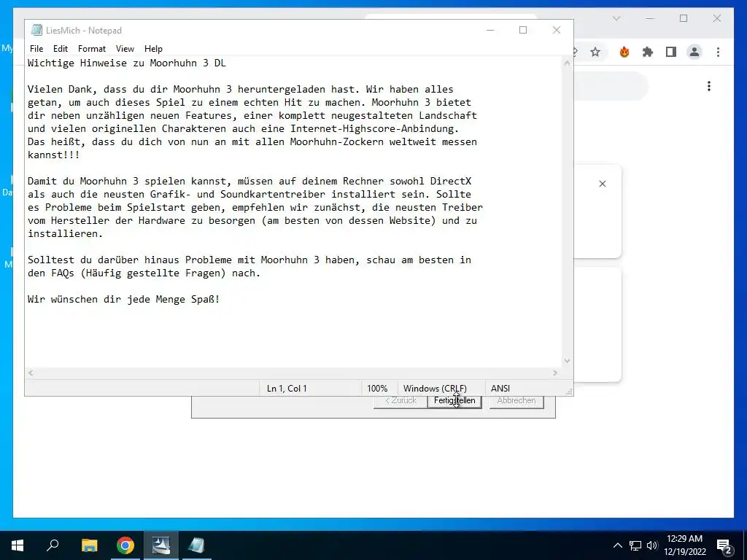Viewport: 747px width, 560px height.
Task: Switch to the Notepad taskbar icon
Action: 196,545
